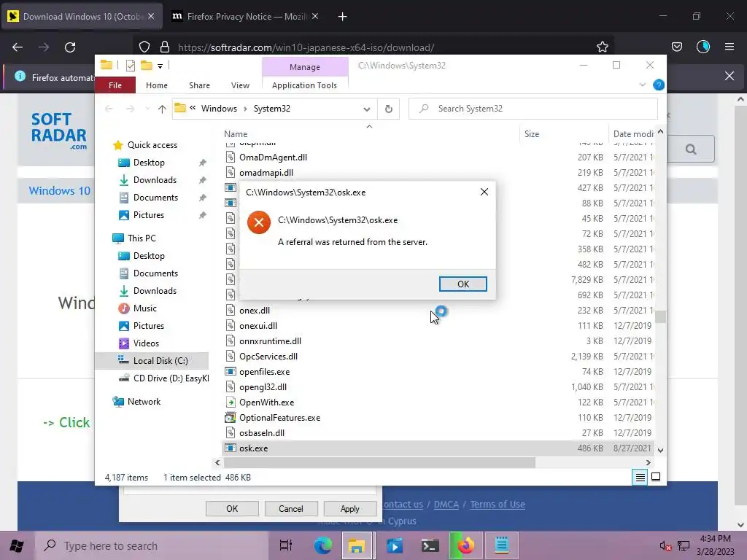This screenshot has width=747, height=560.
Task: Open the Share ribbon tab
Action: 199,85
